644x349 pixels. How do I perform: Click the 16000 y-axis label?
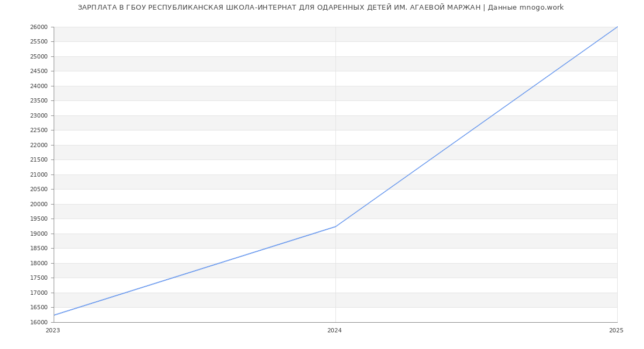coord(40,323)
